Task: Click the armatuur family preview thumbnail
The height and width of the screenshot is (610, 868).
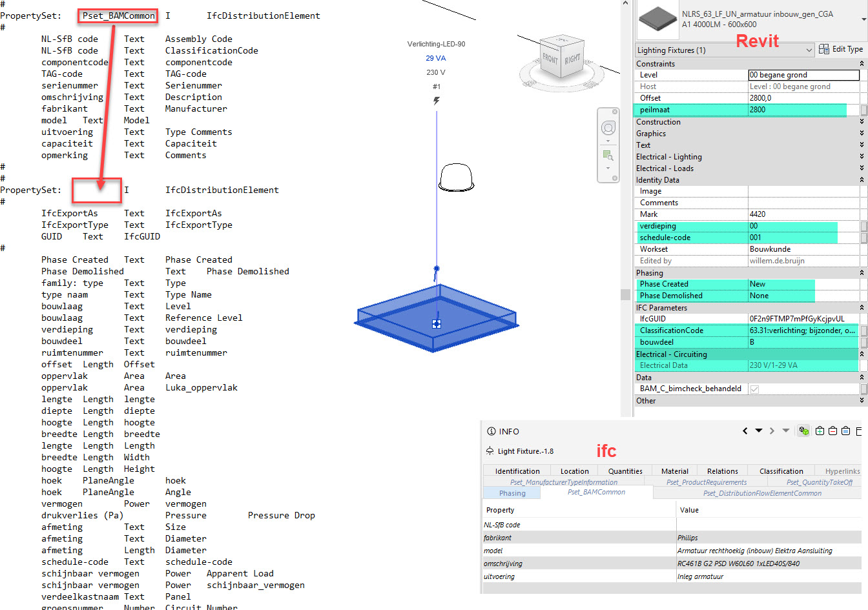Action: (x=657, y=20)
